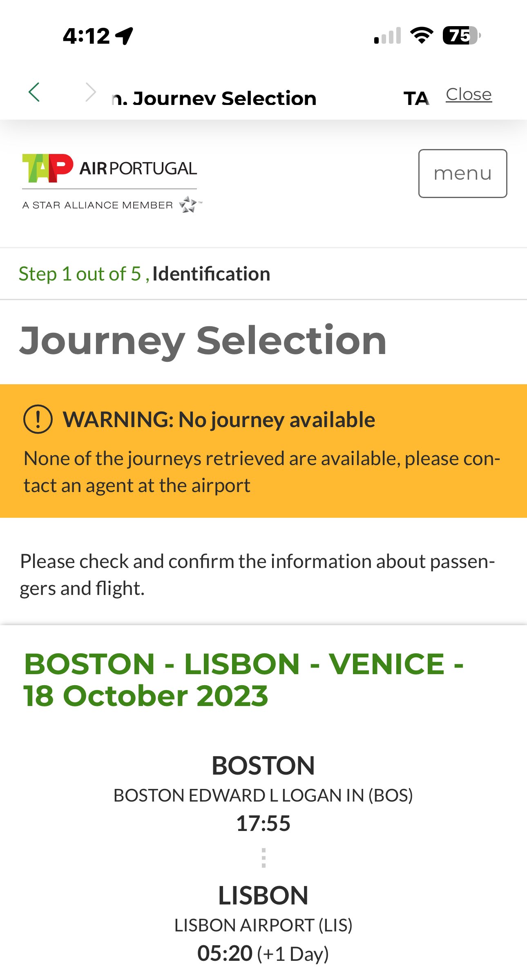Open the menu button
527x980 pixels.
coord(462,174)
